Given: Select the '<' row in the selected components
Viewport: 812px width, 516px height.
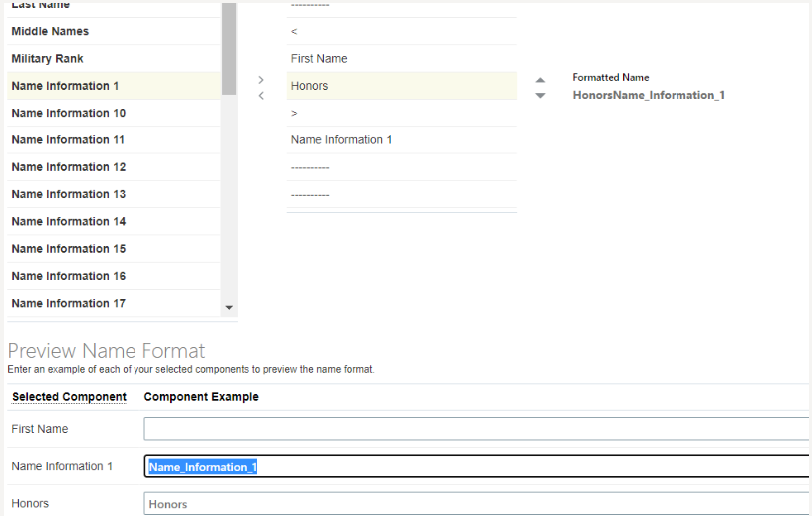Looking at the screenshot, I should tap(402, 31).
